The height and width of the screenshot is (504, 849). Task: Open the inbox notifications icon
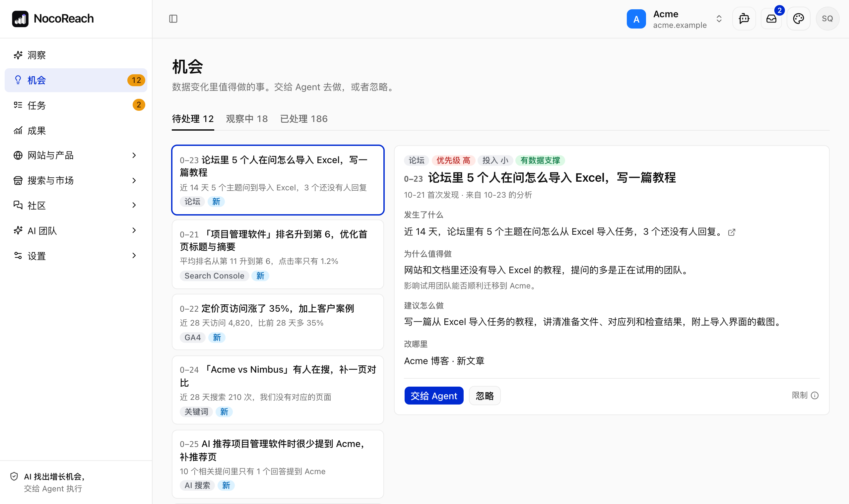click(771, 19)
